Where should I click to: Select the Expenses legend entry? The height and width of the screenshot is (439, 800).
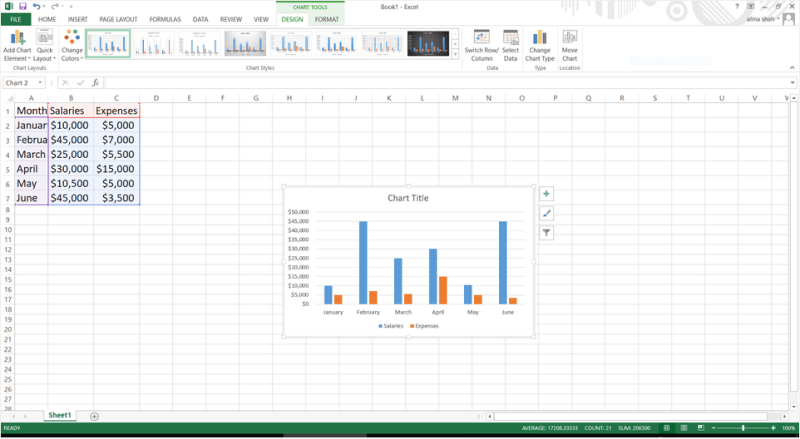(424, 326)
